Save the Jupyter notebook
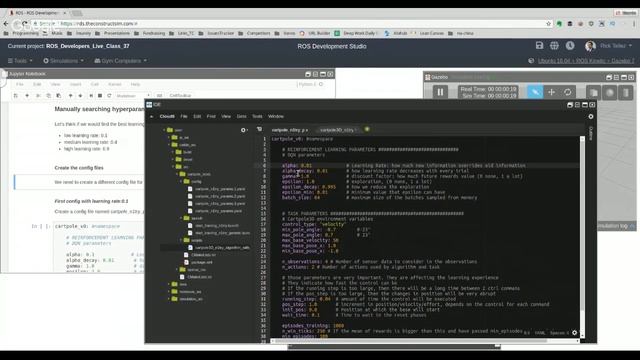The height and width of the screenshot is (360, 640). 16,96
